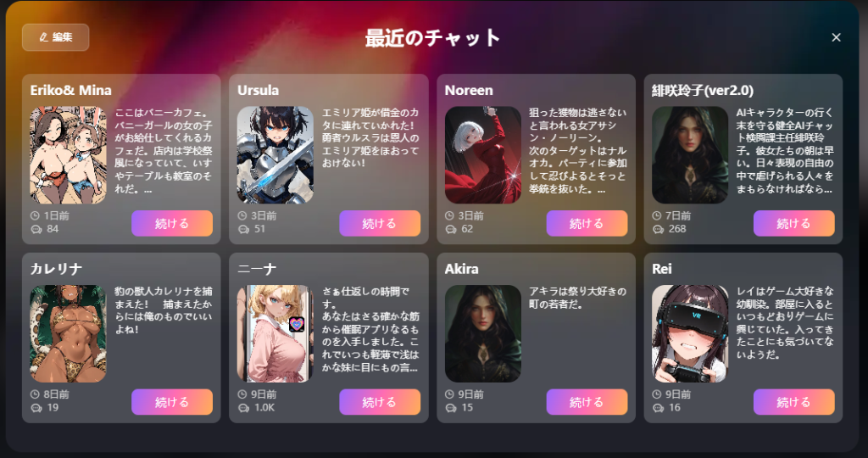The height and width of the screenshot is (458, 868).
Task: Click the clock icon on Rei card
Action: coord(657,394)
